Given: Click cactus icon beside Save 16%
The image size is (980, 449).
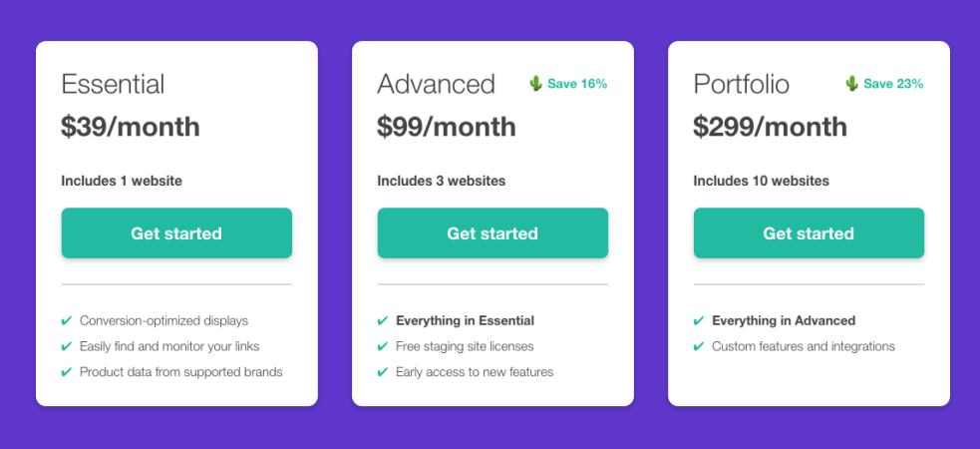Looking at the screenshot, I should 536,84.
